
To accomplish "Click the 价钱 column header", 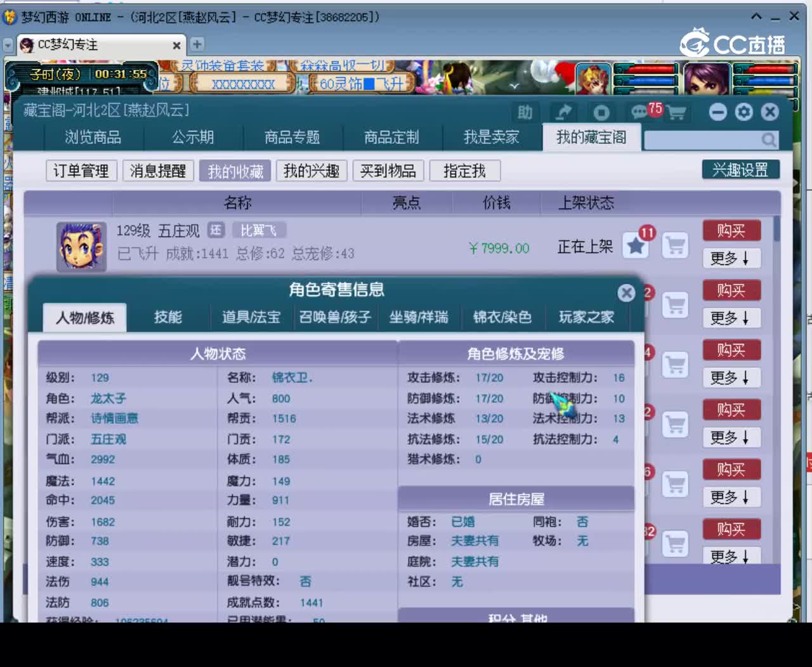I will coord(496,203).
